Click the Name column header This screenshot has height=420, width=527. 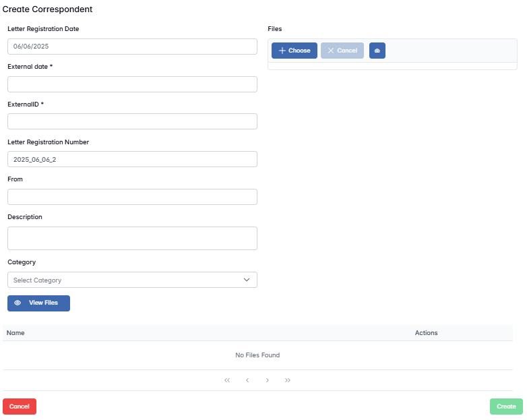(15, 333)
